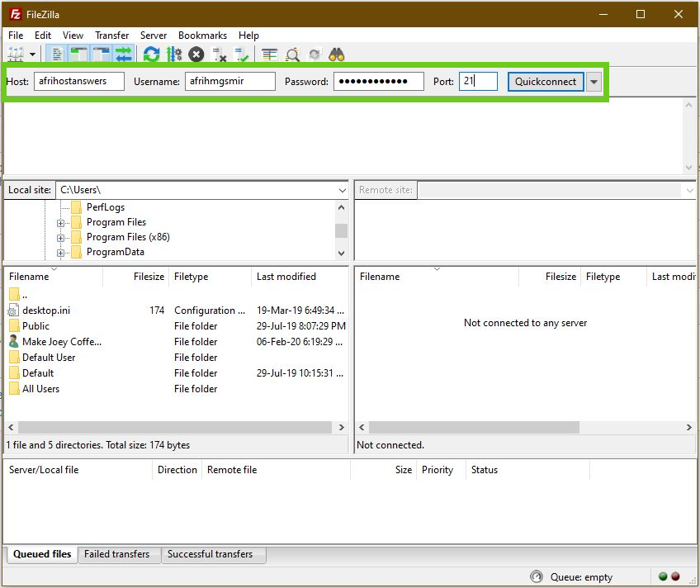Open directory listing filters
700x588 pixels.
[268, 54]
